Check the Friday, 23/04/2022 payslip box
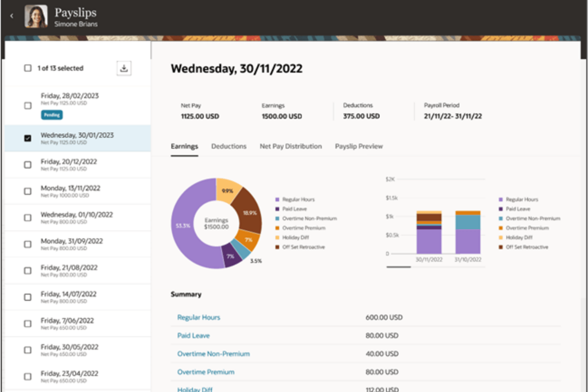The image size is (588, 392). (x=28, y=377)
